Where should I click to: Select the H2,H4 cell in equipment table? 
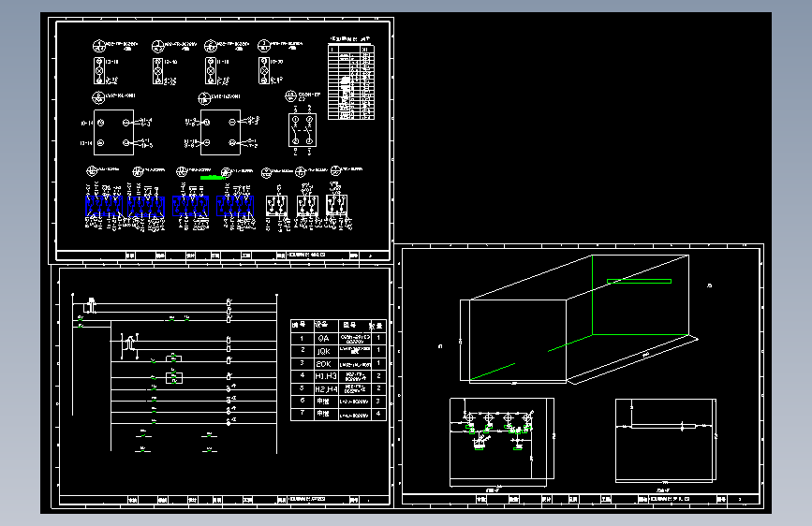326,388
